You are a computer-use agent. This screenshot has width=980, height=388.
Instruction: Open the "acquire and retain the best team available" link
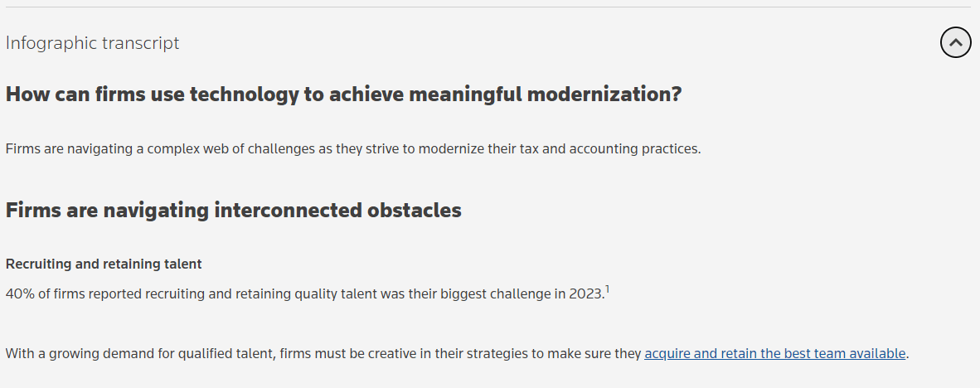(774, 353)
